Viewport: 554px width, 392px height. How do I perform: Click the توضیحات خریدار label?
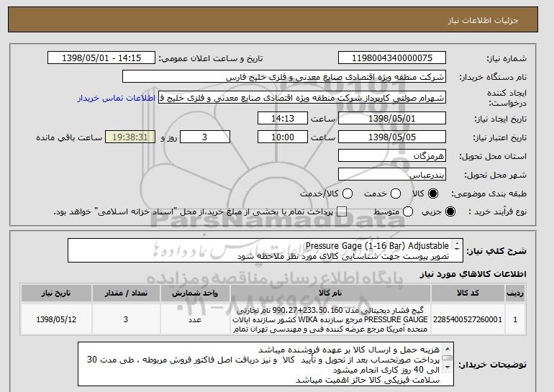point(493,365)
